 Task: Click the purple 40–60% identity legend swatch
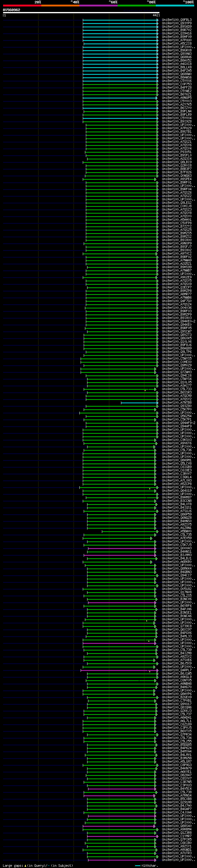click(98, 6)
